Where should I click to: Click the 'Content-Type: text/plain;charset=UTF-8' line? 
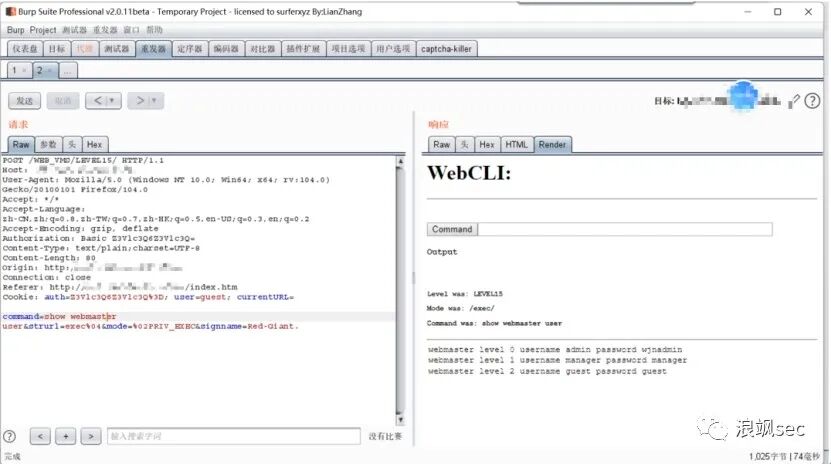point(101,248)
